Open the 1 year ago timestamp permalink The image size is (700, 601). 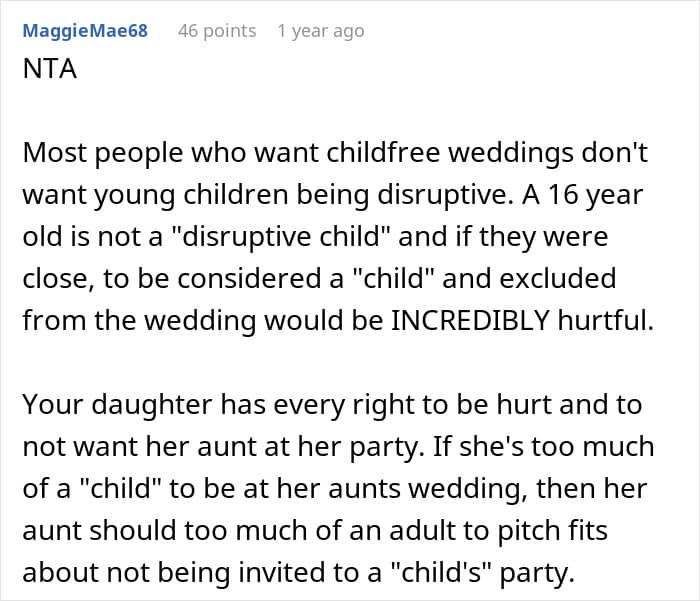point(321,31)
